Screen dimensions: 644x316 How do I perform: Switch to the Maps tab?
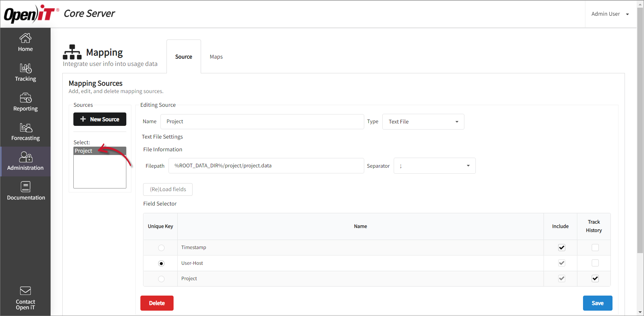[216, 57]
